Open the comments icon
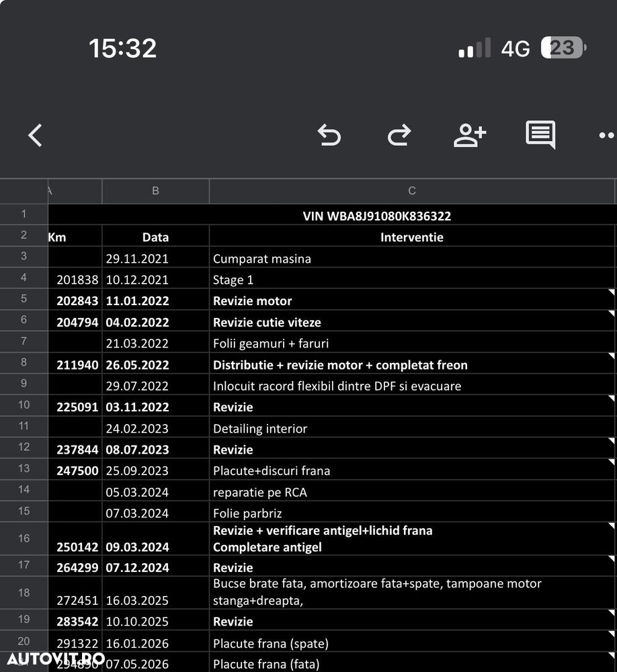Image resolution: width=617 pixels, height=672 pixels. click(540, 134)
